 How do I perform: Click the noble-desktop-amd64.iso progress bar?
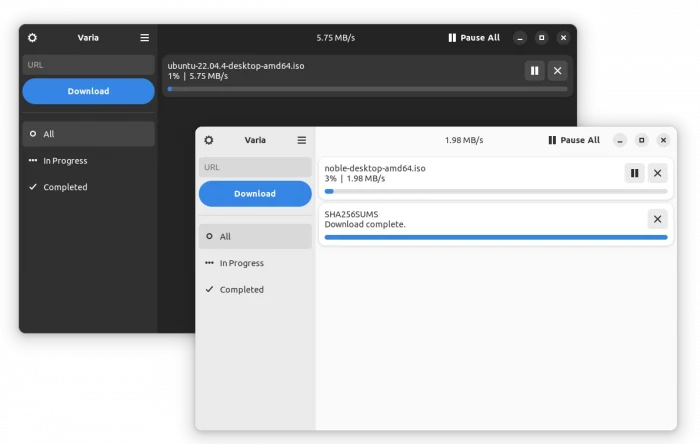click(495, 191)
